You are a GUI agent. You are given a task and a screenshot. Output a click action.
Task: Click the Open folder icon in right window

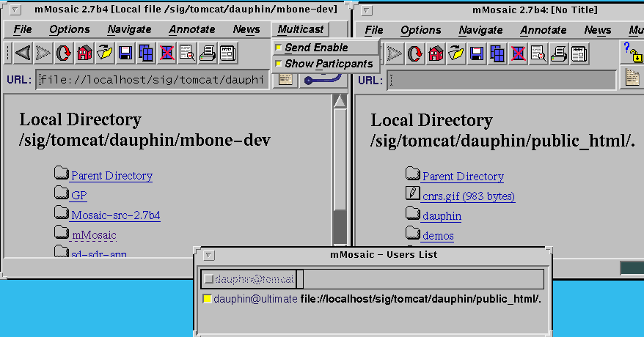[457, 53]
